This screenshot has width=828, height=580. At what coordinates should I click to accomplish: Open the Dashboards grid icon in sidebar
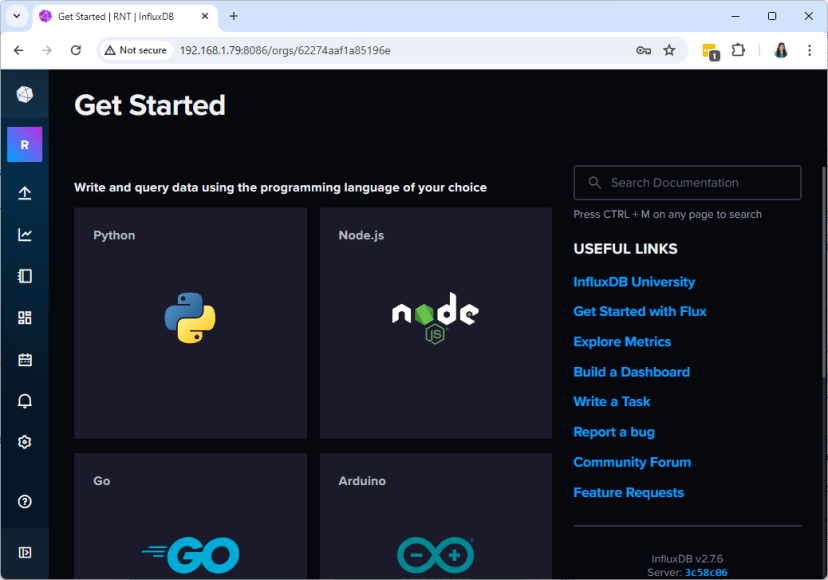click(x=24, y=317)
